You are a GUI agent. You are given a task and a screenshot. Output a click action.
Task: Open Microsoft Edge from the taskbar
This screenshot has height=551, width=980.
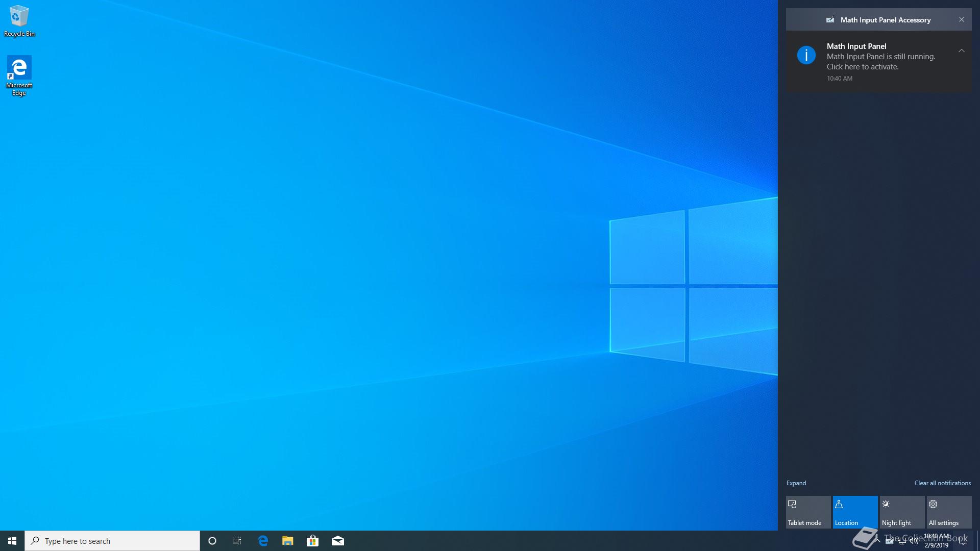coord(263,541)
